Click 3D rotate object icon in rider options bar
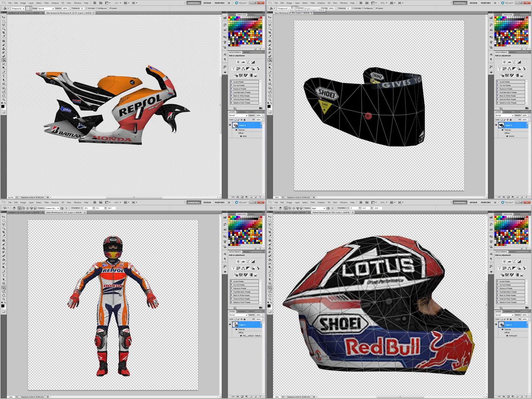The height and width of the screenshot is (399, 532). click(x=19, y=208)
